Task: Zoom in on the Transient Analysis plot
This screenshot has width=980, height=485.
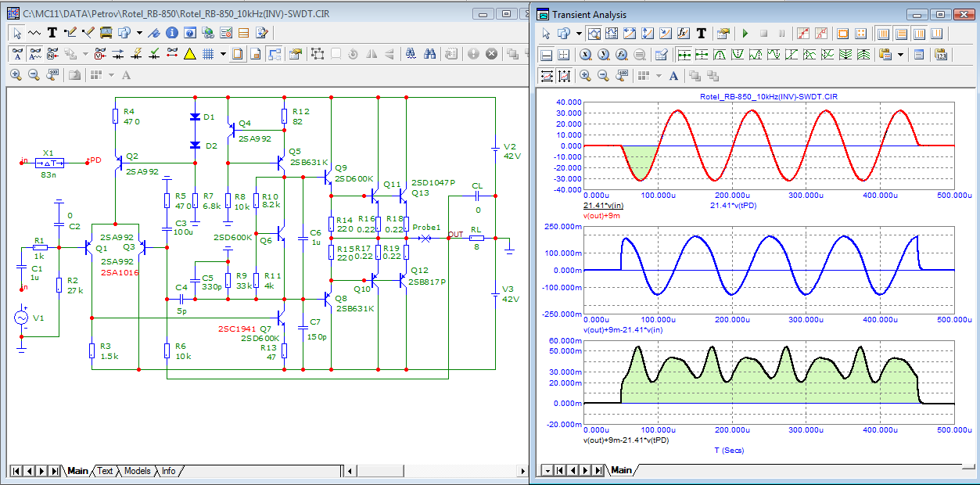Action: [x=585, y=76]
